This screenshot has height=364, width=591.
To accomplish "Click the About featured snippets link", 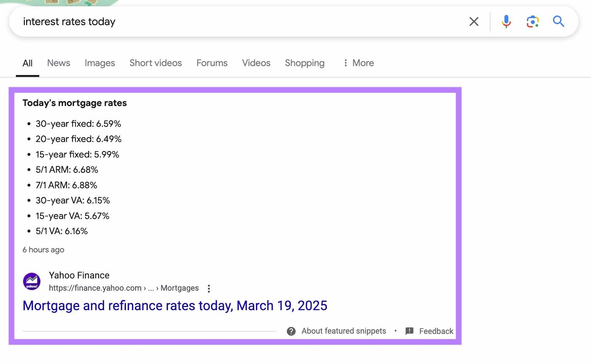I will point(343,331).
